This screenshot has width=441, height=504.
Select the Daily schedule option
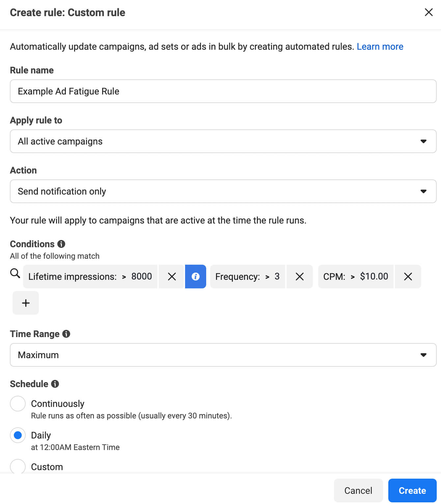[17, 435]
